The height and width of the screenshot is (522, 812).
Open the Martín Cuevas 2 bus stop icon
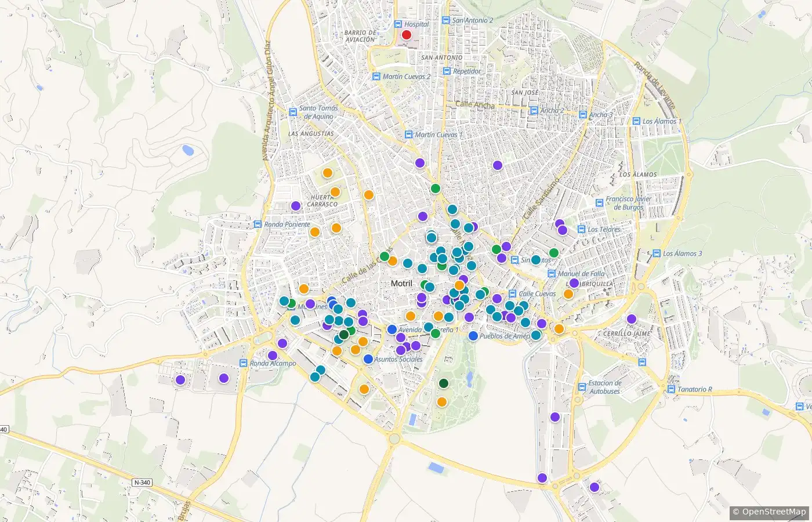pyautogui.click(x=376, y=77)
